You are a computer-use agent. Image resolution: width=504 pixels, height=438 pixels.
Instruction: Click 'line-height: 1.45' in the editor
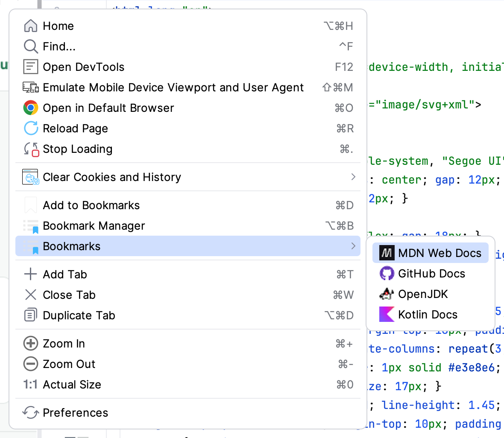click(x=438, y=405)
